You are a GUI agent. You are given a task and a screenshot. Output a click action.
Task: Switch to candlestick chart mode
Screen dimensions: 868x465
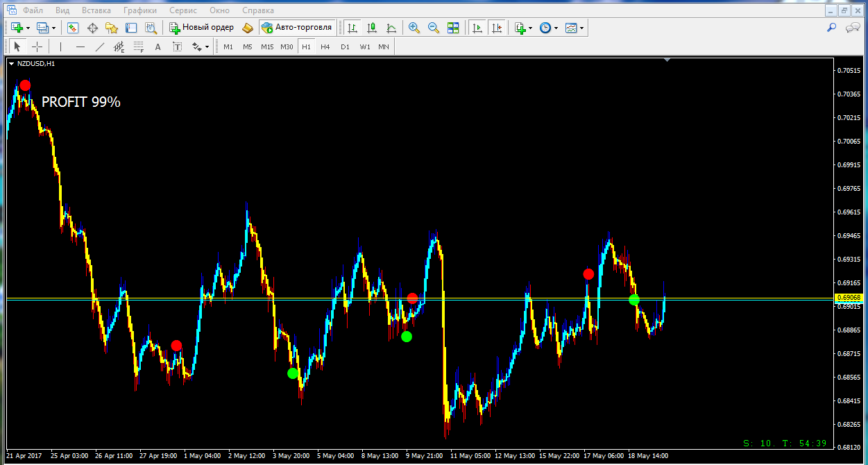372,28
